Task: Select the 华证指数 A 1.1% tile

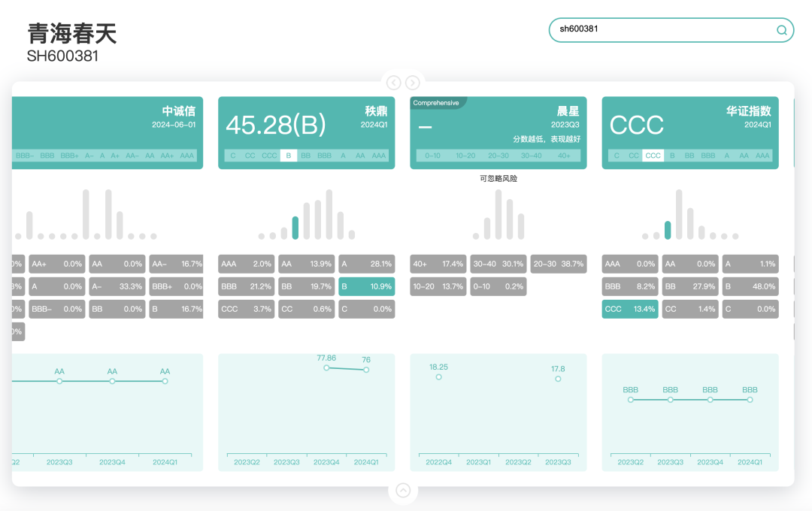Action: [750, 264]
